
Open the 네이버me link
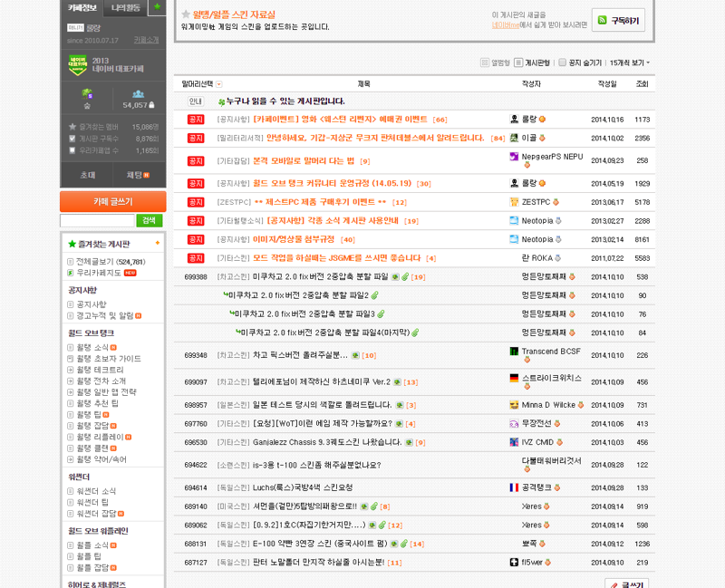pyautogui.click(x=506, y=25)
